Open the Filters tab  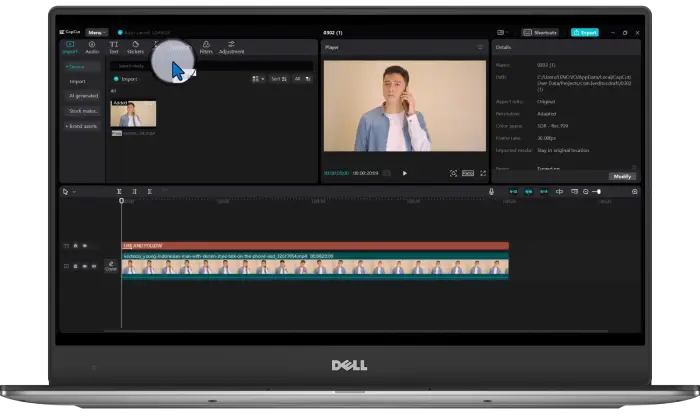pos(206,47)
